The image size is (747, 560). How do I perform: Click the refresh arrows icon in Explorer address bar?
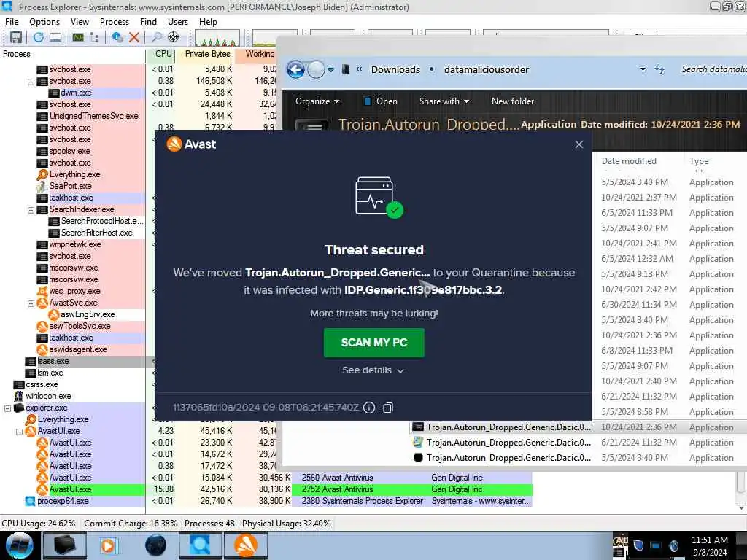pyautogui.click(x=659, y=69)
